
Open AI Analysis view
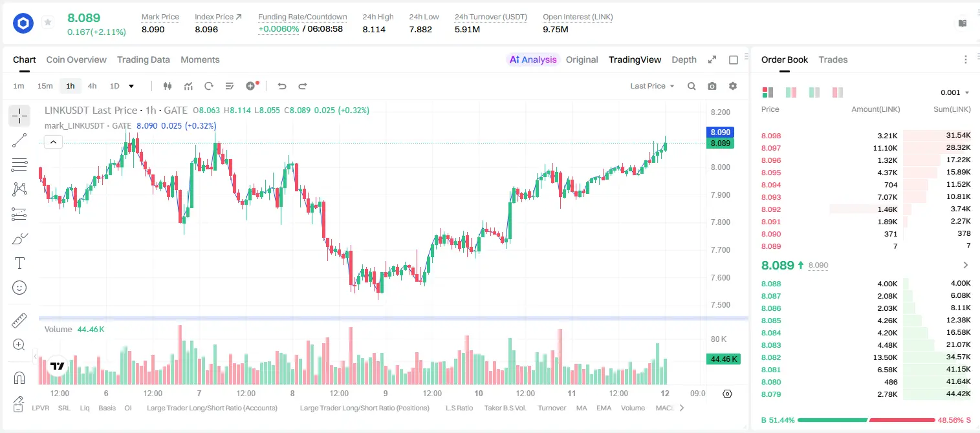[x=532, y=59]
